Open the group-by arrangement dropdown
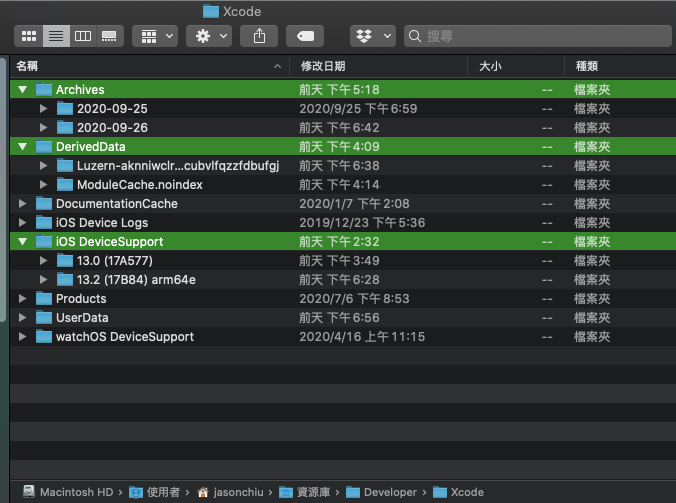This screenshot has height=503, width=676. [154, 36]
